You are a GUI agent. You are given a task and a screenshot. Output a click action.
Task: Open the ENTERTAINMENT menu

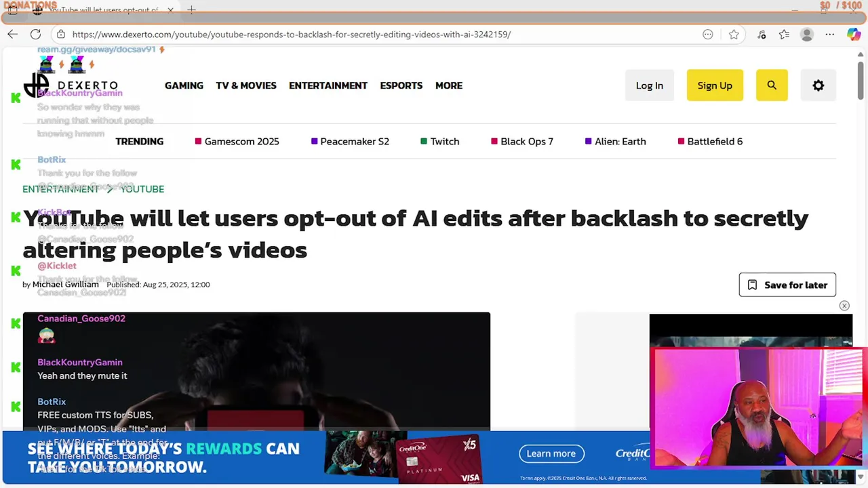coord(328,85)
